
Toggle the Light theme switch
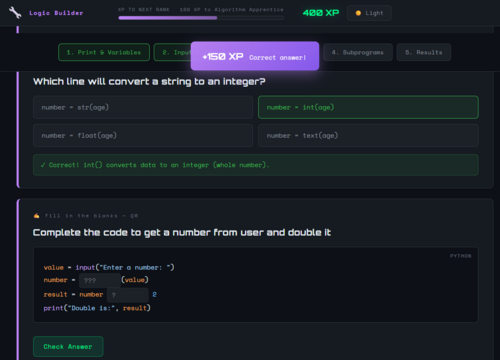[369, 13]
